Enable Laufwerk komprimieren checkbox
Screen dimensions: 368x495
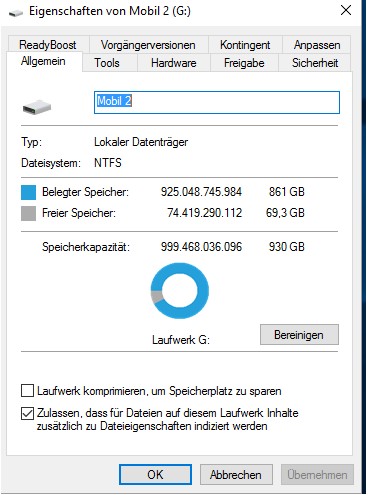click(27, 390)
